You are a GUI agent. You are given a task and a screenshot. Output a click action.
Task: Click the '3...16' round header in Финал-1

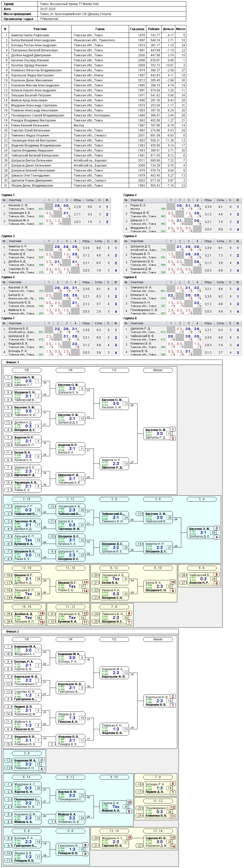[26, 499]
